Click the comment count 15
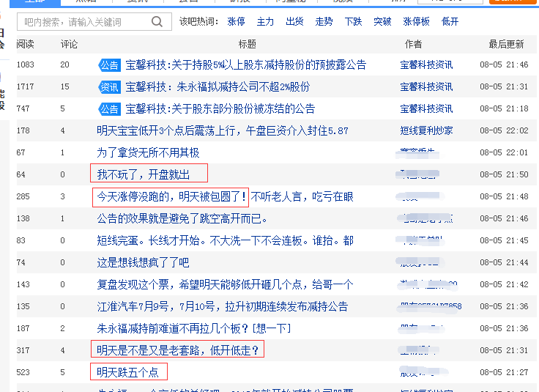 (65, 86)
